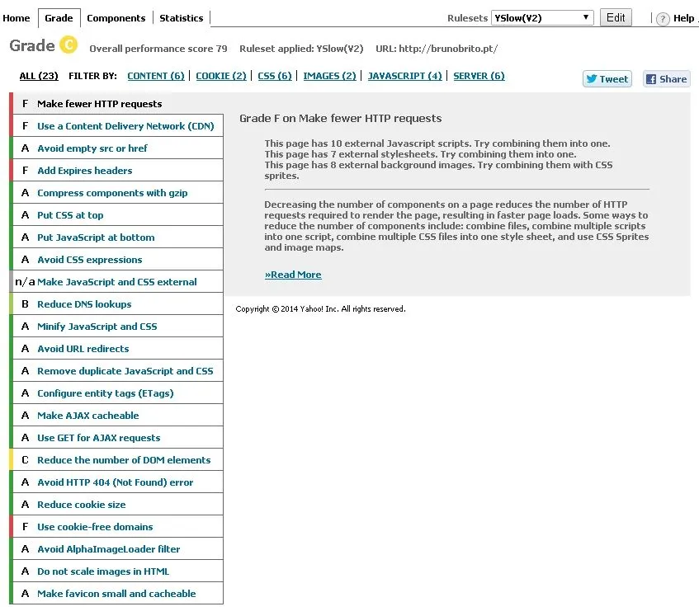
Task: Select Configure entity tags (ETags)
Action: (x=118, y=393)
